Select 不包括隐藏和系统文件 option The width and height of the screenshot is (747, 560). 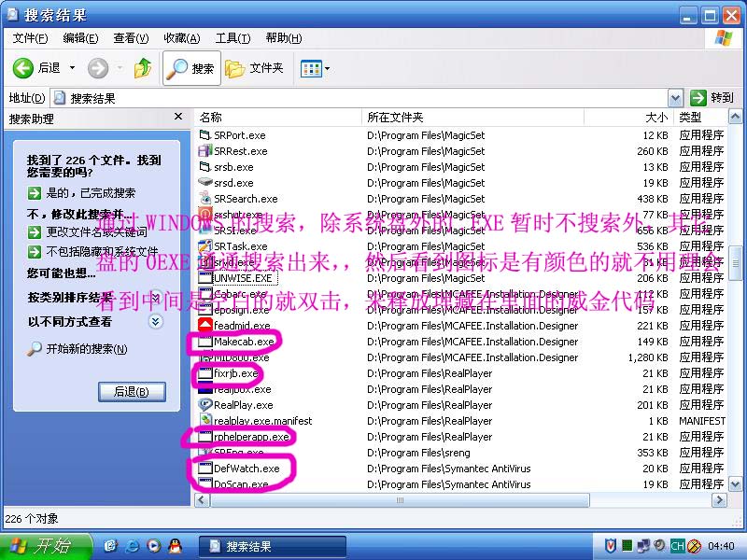click(x=92, y=251)
